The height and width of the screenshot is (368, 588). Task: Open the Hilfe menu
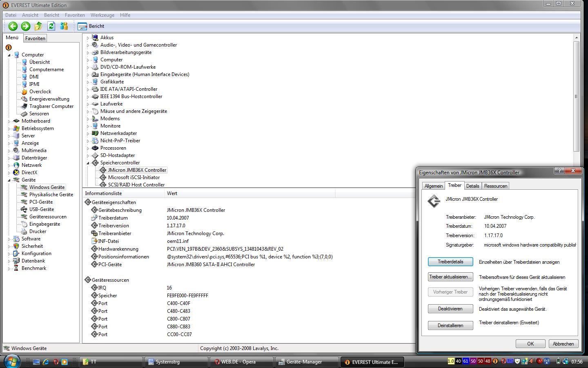[125, 15]
